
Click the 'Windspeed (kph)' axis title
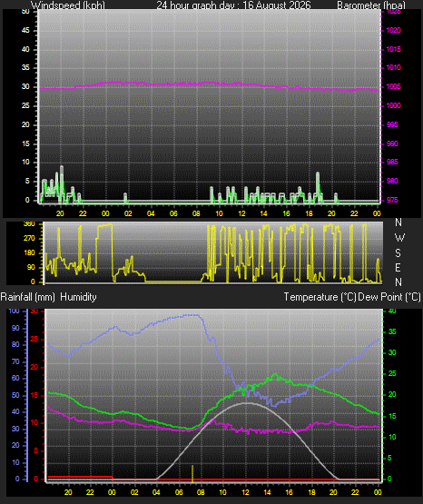(x=68, y=5)
